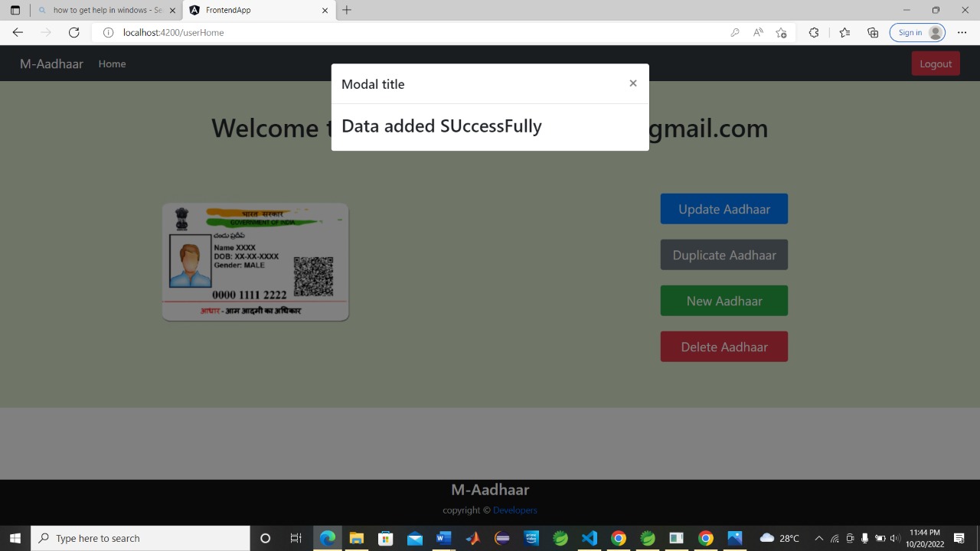
Task: Click the Duplicate Aadhaar button
Action: click(724, 255)
